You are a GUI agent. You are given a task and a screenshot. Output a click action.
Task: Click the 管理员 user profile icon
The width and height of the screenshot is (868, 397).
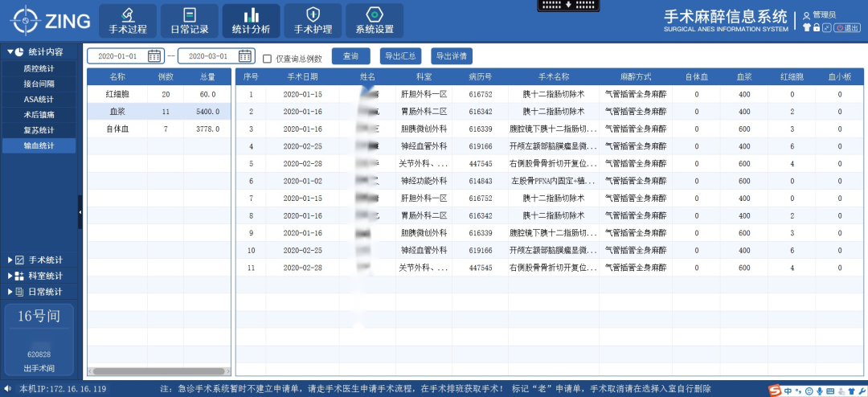coord(806,15)
